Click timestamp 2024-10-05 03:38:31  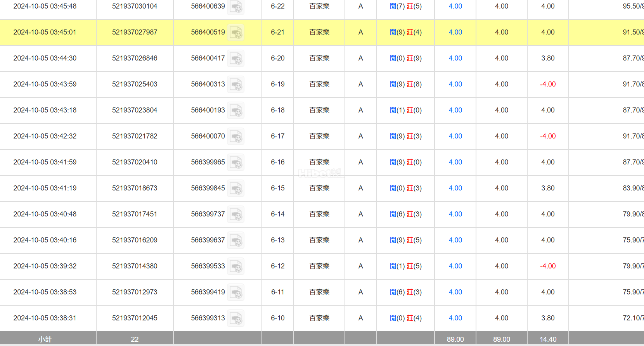pos(45,318)
